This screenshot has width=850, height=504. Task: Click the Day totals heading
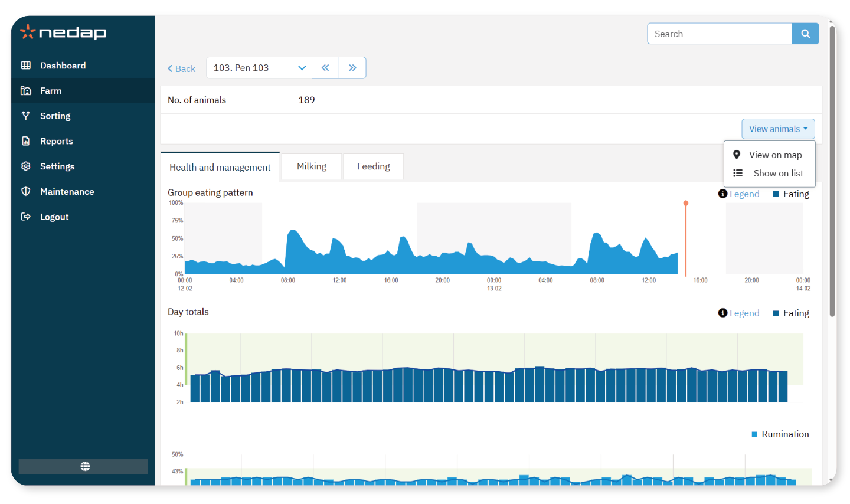(188, 312)
